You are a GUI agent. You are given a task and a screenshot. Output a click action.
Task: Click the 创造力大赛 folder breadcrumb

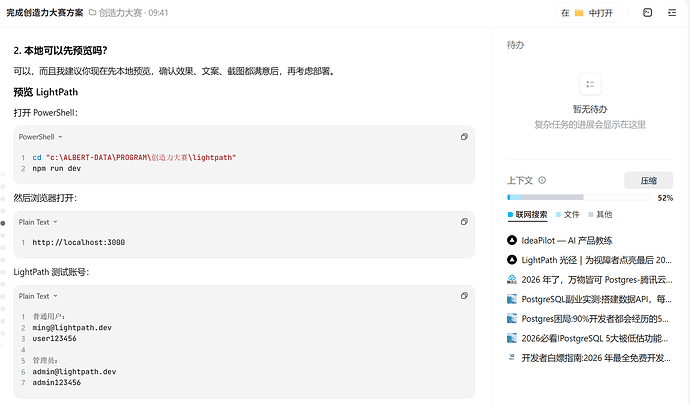coord(116,13)
